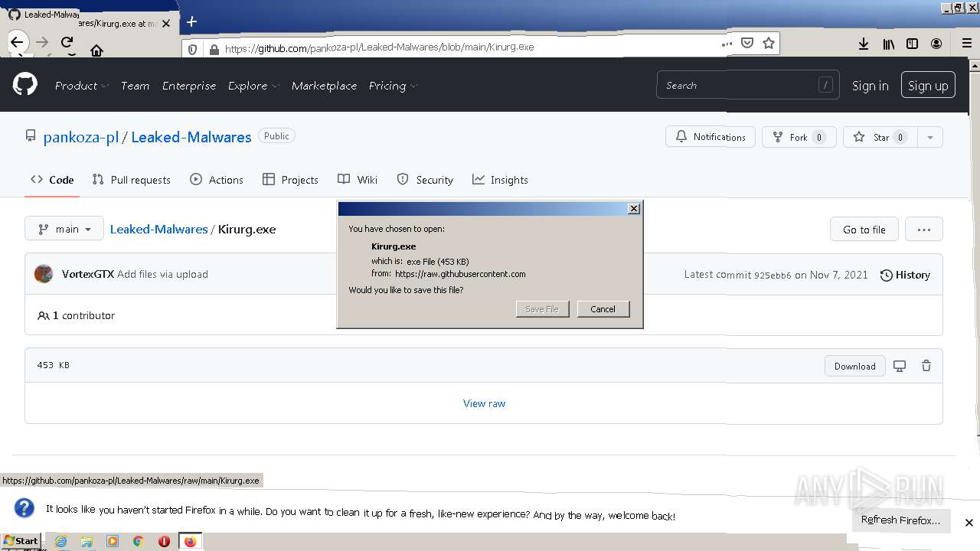This screenshot has height=551, width=980.
Task: Open the Firefox home page icon
Action: pyautogui.click(x=96, y=51)
